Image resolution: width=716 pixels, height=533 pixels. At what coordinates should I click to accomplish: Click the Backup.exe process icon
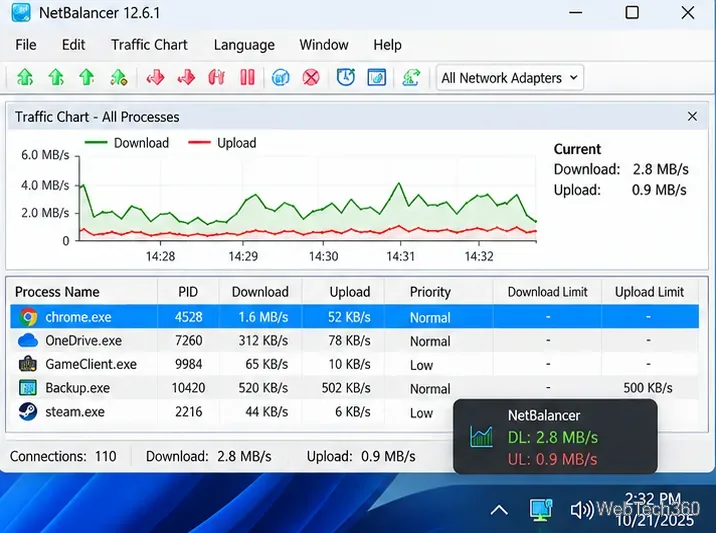[x=28, y=388]
